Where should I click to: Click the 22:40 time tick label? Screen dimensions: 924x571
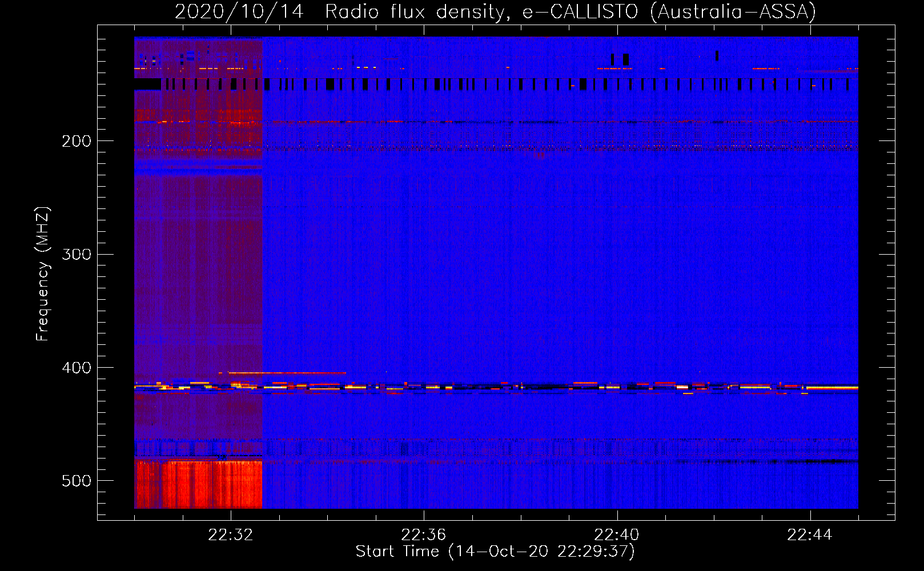[617, 535]
